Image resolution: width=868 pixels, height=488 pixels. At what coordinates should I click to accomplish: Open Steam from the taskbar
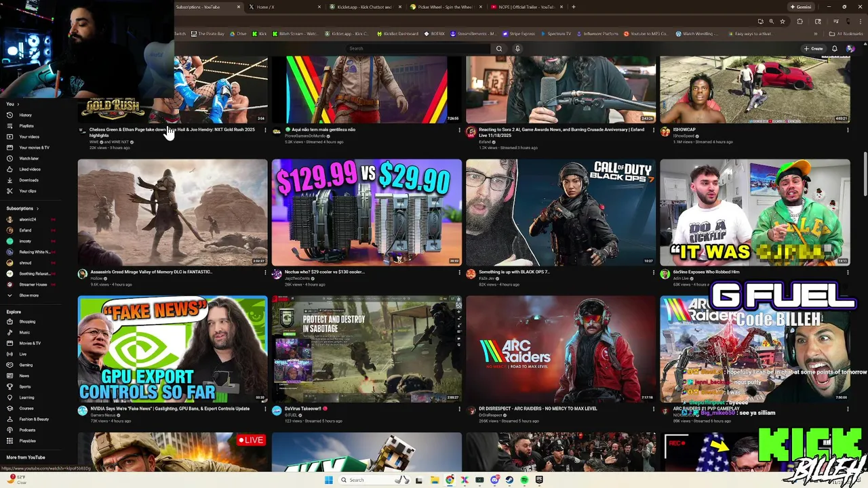[509, 480]
